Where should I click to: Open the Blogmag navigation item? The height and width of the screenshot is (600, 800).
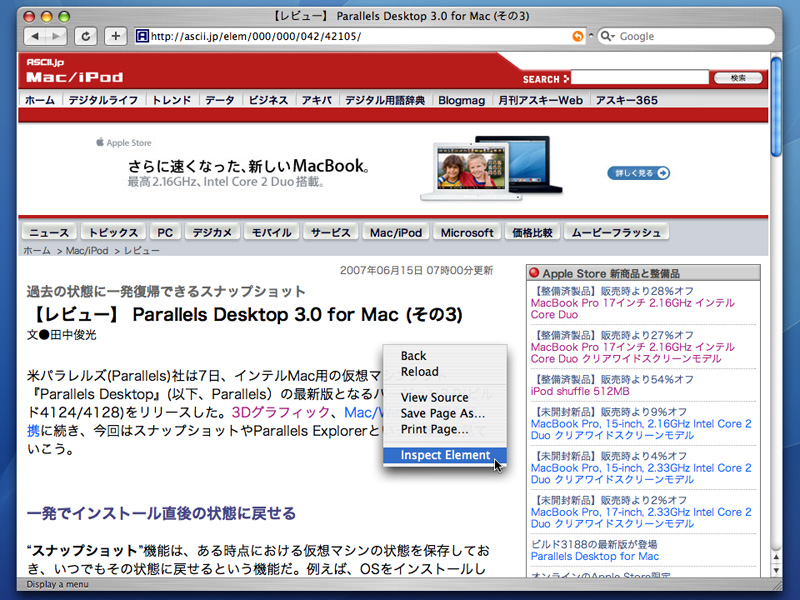pyautogui.click(x=462, y=100)
